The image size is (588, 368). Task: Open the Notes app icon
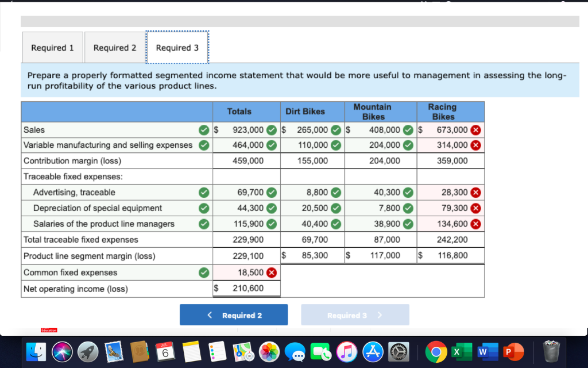click(x=191, y=352)
